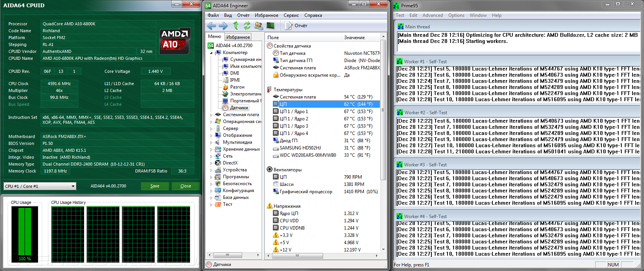This screenshot has width=644, height=271.
Task: Click the tree panel horizontal scrollbar
Action: (234, 255)
